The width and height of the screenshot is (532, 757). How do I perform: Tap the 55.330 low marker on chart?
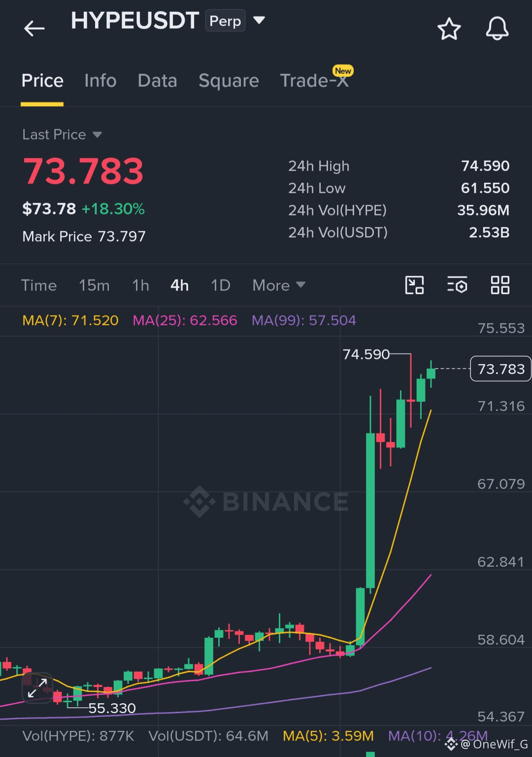point(112,708)
